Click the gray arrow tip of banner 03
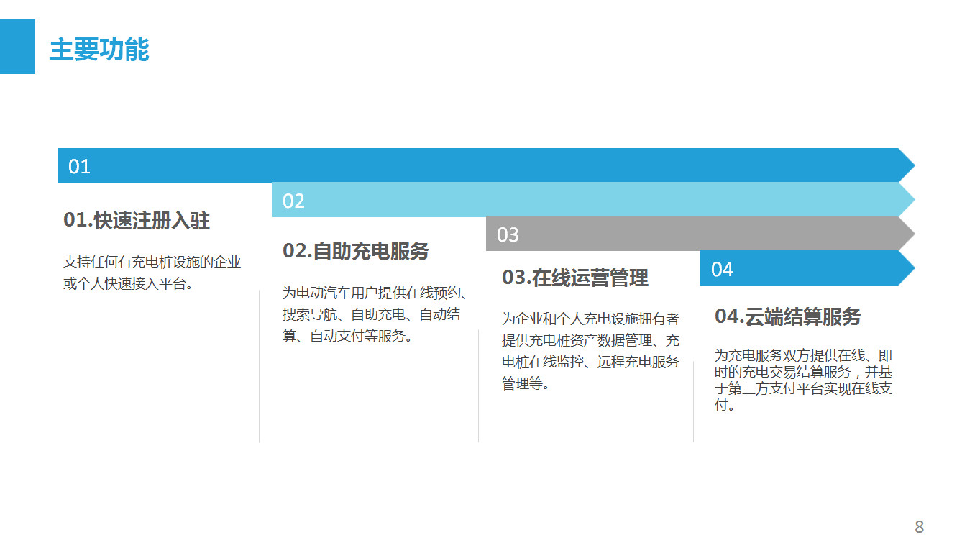The width and height of the screenshot is (980, 548). [907, 234]
